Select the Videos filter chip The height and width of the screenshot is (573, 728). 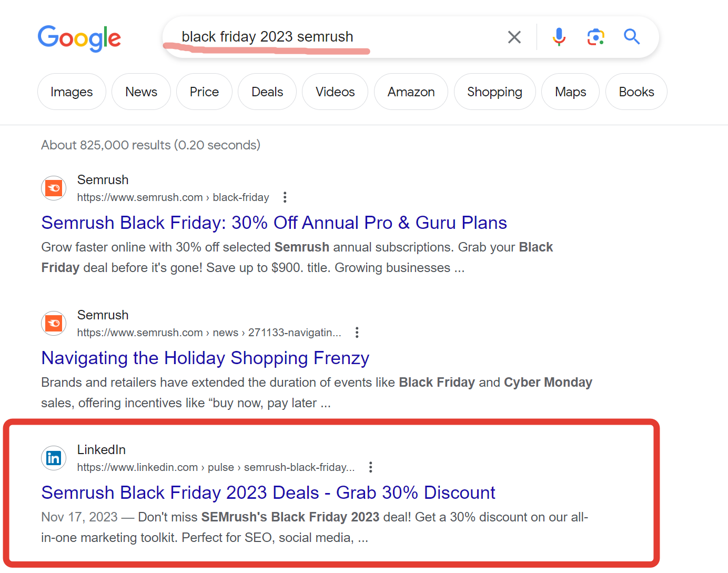point(335,92)
